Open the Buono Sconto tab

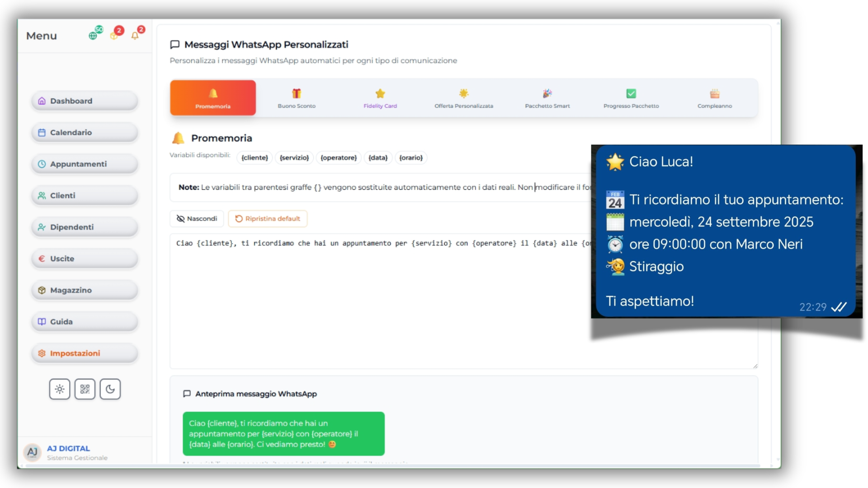pyautogui.click(x=297, y=98)
